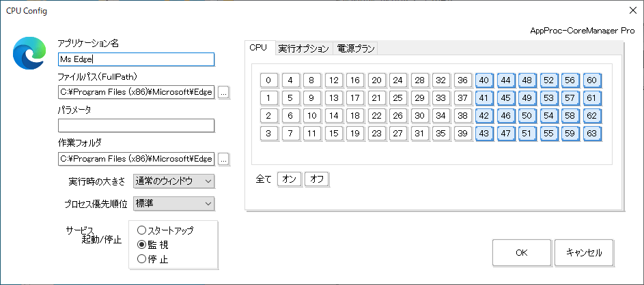Image resolution: width=644 pixels, height=285 pixels.
Task: Click the キャンセル button
Action: tap(584, 252)
